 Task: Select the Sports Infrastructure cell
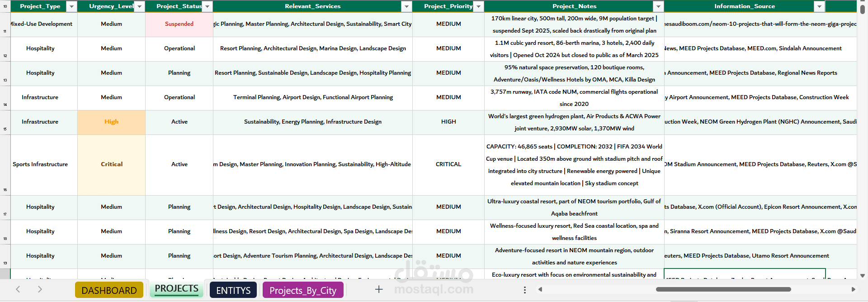pyautogui.click(x=44, y=165)
